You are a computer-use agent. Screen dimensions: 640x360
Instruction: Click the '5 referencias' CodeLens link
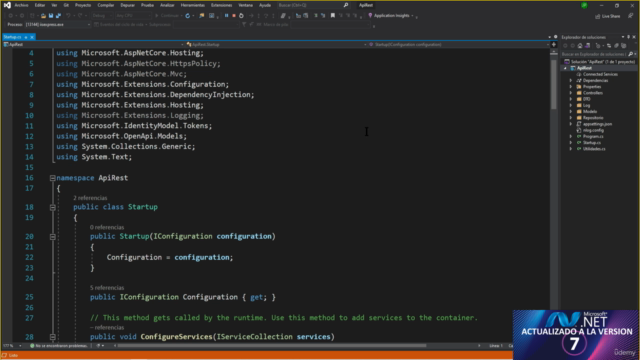(107, 288)
